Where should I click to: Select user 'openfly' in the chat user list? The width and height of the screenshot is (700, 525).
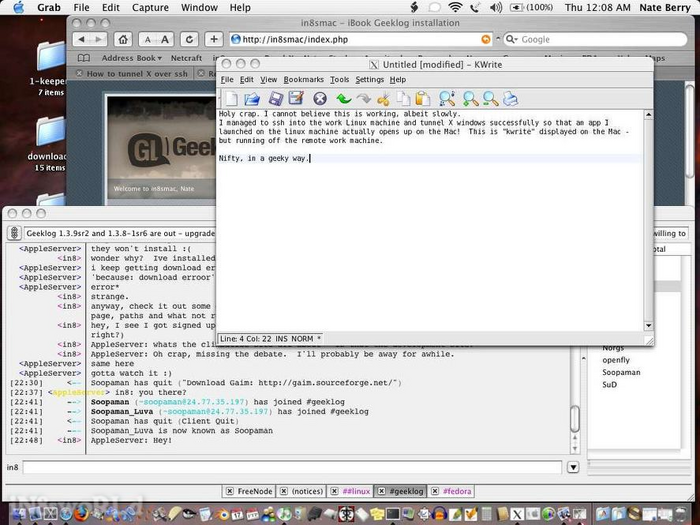616,360
